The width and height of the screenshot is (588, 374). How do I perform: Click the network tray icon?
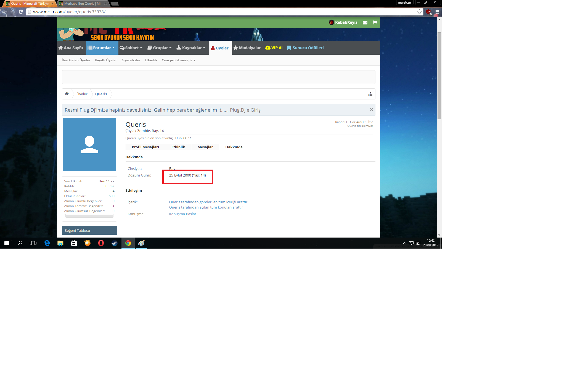[x=411, y=243]
